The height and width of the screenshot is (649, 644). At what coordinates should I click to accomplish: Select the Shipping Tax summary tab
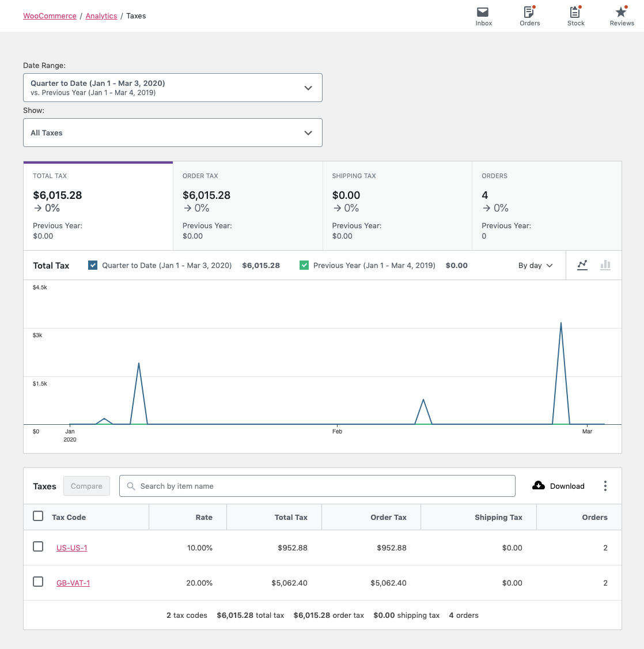pos(397,206)
